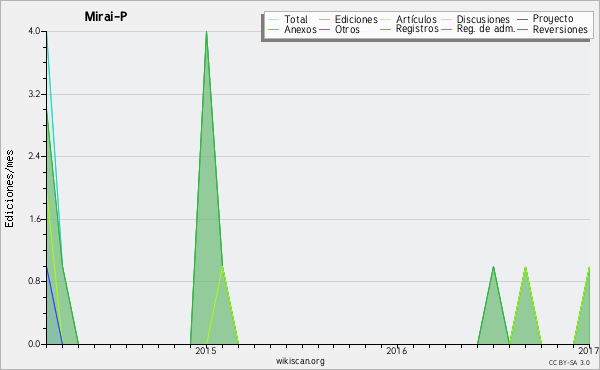Click the purple Otros legend line swatch
This screenshot has height=370, width=600.
(324, 29)
